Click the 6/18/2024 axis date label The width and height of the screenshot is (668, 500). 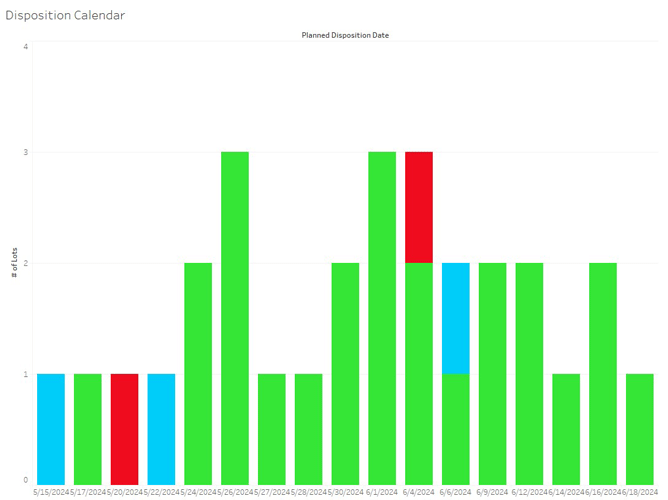pos(640,492)
